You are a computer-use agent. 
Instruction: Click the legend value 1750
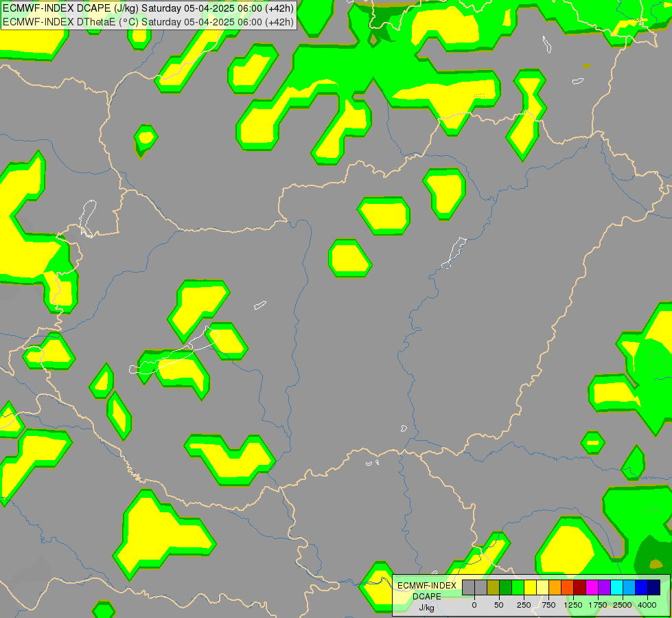(x=598, y=605)
